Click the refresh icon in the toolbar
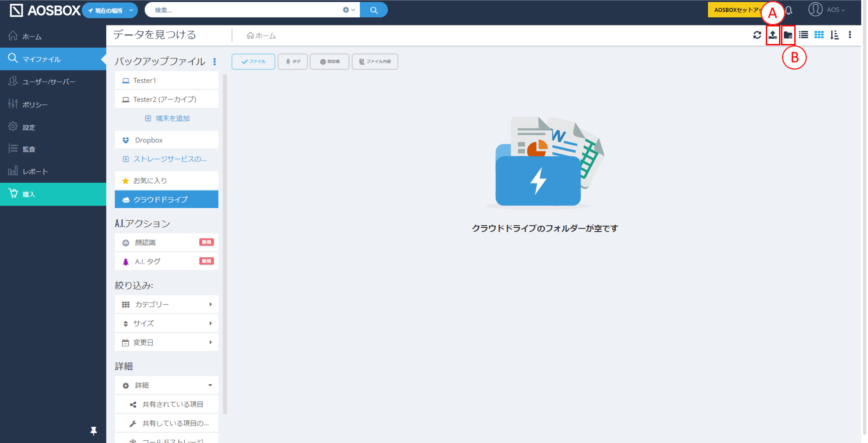Screen dimensions: 868x443 pos(757,35)
